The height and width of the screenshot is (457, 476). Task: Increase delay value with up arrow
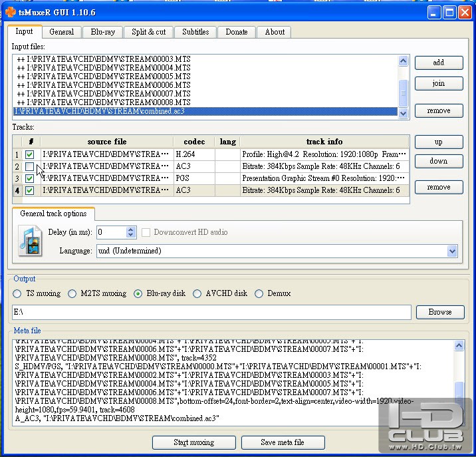coord(131,229)
